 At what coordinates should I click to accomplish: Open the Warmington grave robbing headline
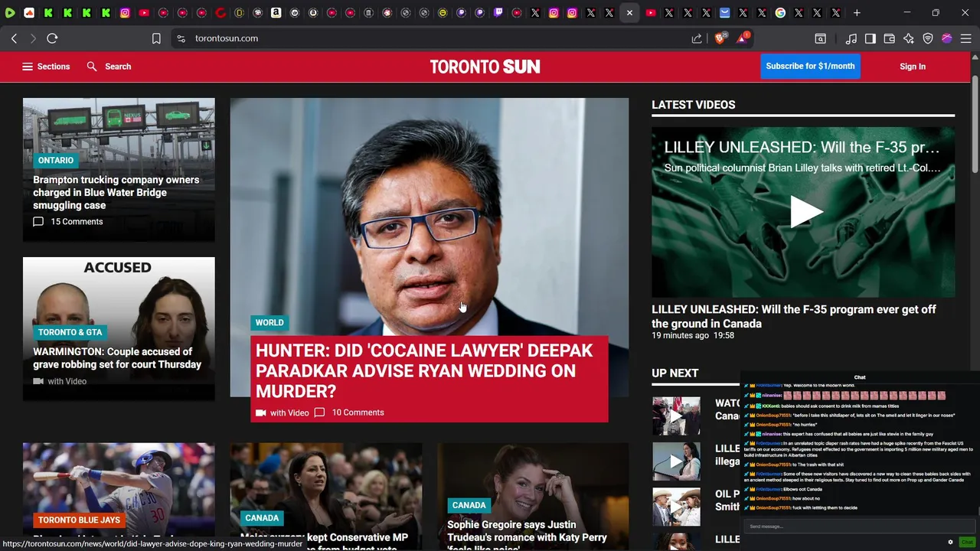(x=117, y=358)
